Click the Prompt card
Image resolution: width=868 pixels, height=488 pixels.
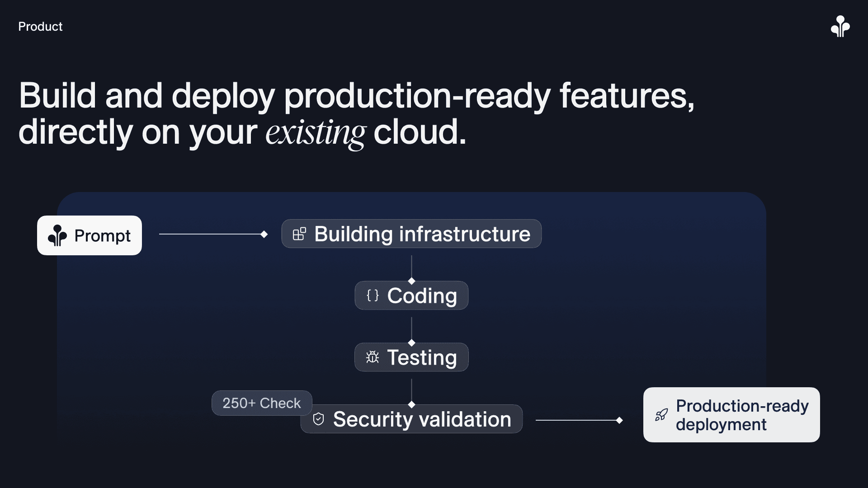90,235
